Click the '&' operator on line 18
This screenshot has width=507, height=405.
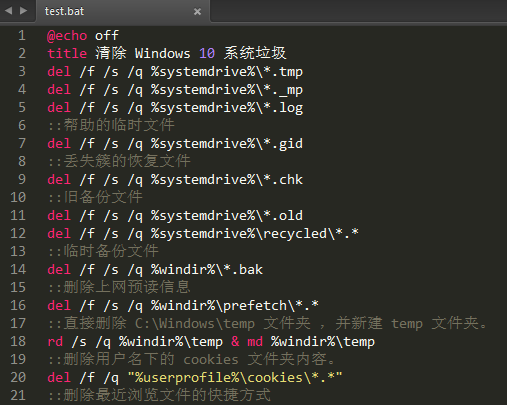[235, 341]
